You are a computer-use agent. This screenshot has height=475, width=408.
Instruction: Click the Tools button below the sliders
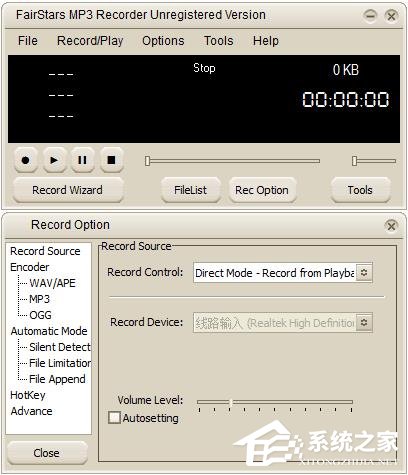tap(360, 190)
